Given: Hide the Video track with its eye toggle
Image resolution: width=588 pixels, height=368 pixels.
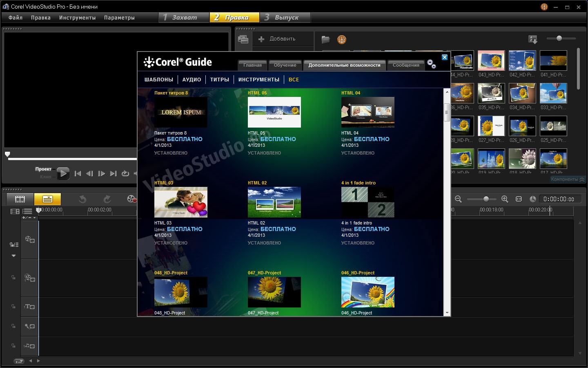Looking at the screenshot, I should 32,241.
